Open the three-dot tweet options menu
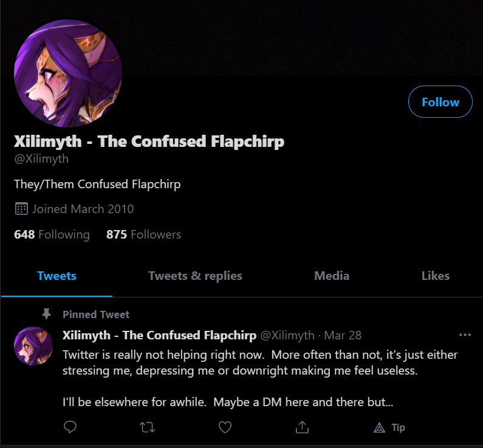 coord(465,334)
